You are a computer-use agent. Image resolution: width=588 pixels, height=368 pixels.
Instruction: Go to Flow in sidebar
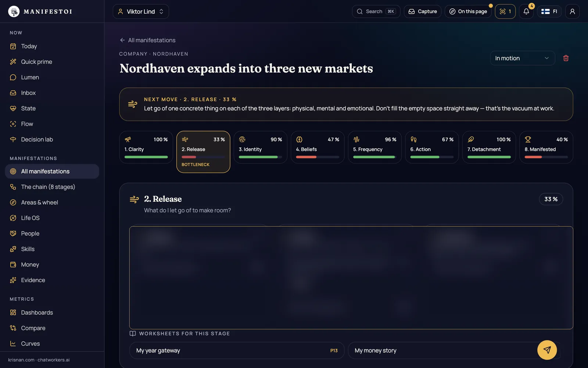tap(52, 124)
